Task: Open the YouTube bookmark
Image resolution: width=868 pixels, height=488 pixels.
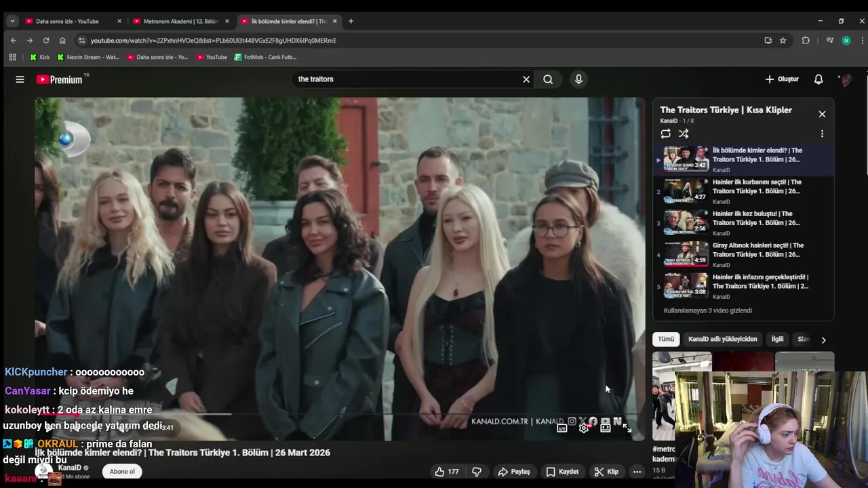Action: point(212,58)
